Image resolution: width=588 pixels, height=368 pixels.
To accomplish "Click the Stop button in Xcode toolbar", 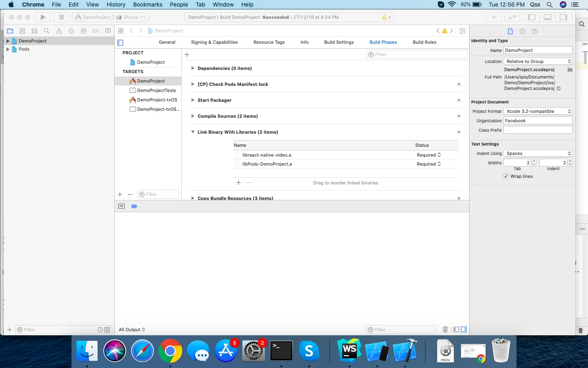I will tap(61, 17).
